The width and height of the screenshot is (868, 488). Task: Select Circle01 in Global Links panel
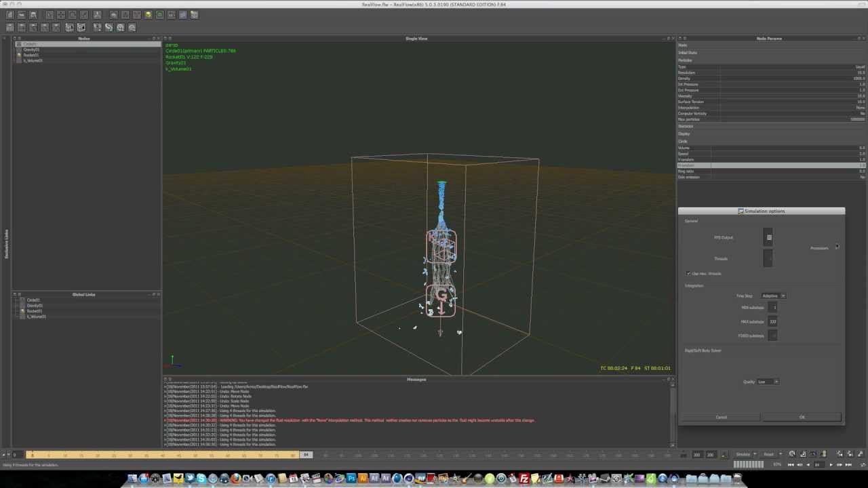pos(33,300)
